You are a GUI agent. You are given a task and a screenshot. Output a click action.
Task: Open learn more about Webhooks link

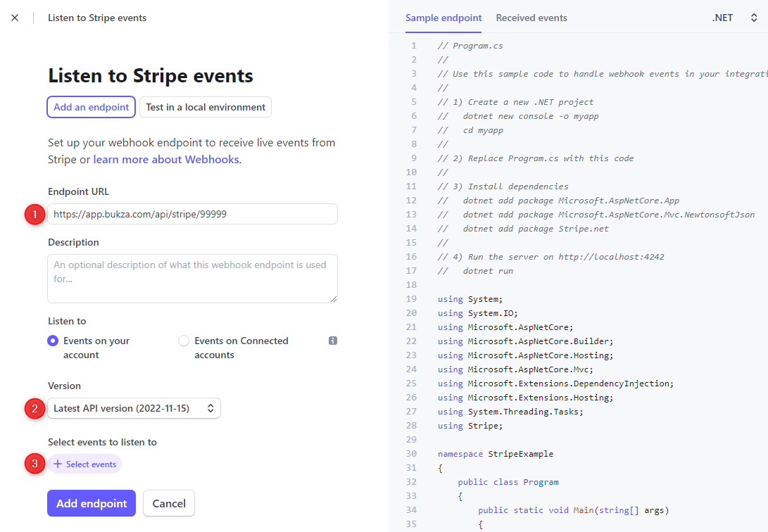coord(166,160)
